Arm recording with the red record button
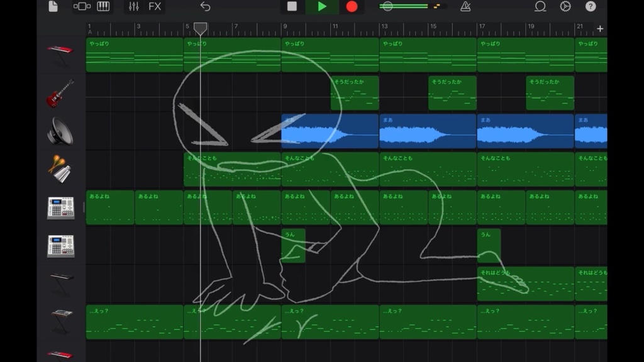Viewport: 644px width, 362px height. (351, 8)
